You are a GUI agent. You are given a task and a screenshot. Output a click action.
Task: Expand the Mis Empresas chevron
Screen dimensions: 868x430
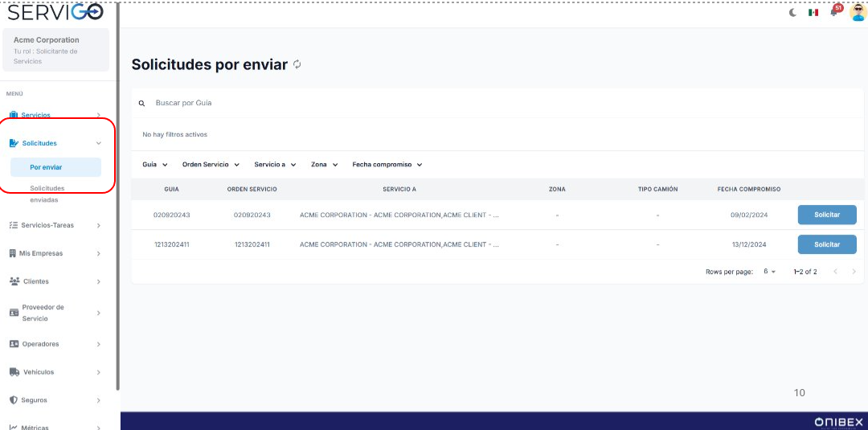pos(99,253)
